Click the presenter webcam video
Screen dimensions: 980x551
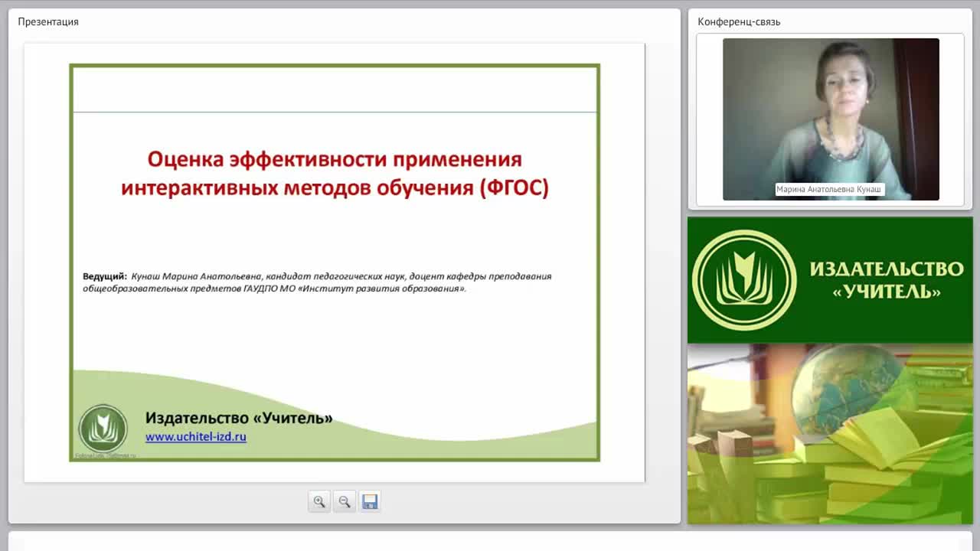831,119
